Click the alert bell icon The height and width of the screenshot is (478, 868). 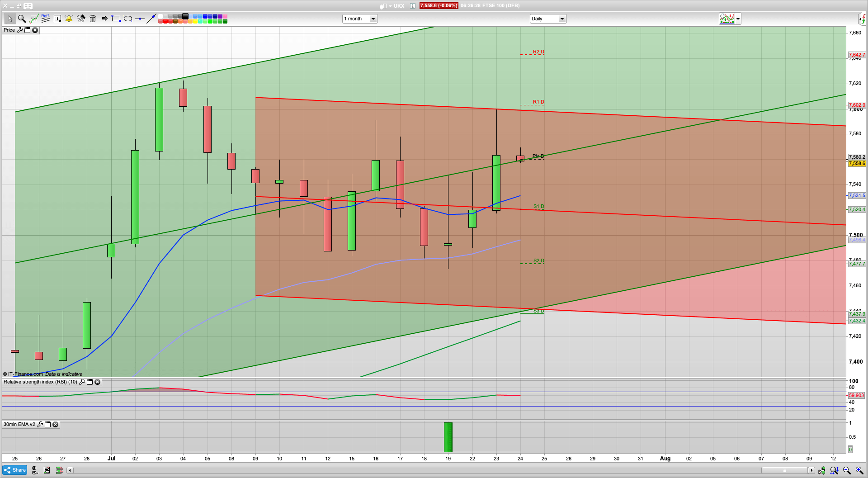pos(69,19)
